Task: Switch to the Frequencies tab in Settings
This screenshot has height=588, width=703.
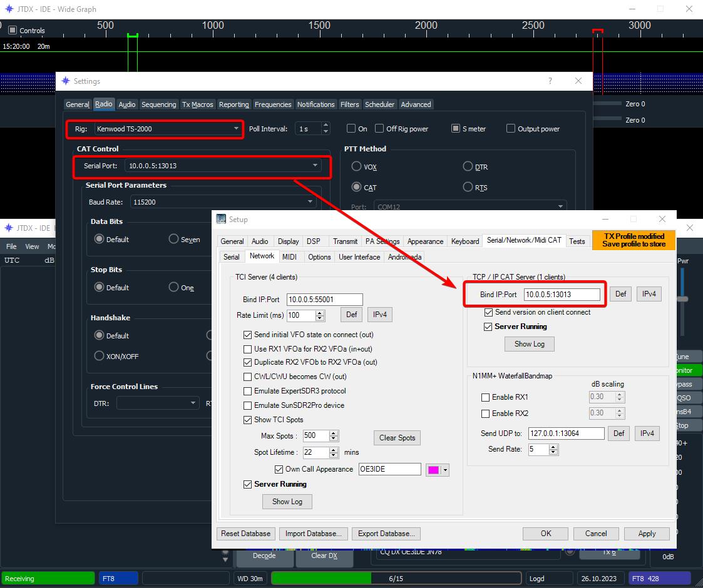Action: tap(273, 104)
